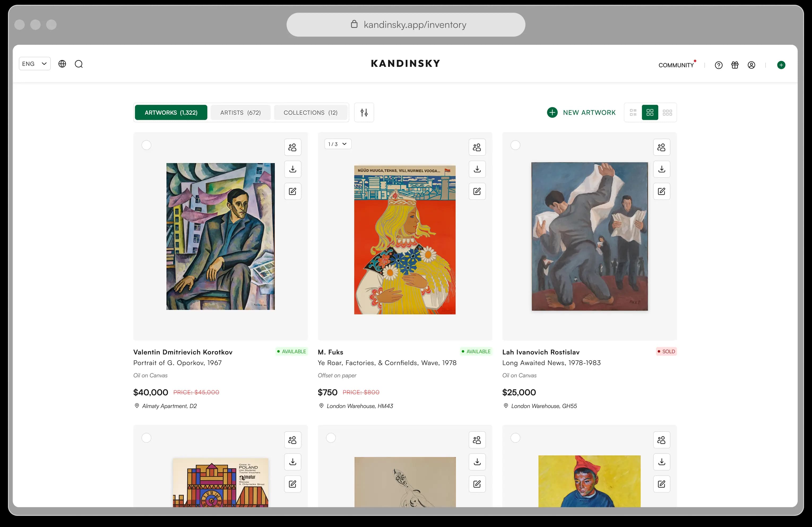Viewport: 812px width, 527px height.
Task: Click location 'London Warehouse, HM43'
Action: click(x=356, y=406)
